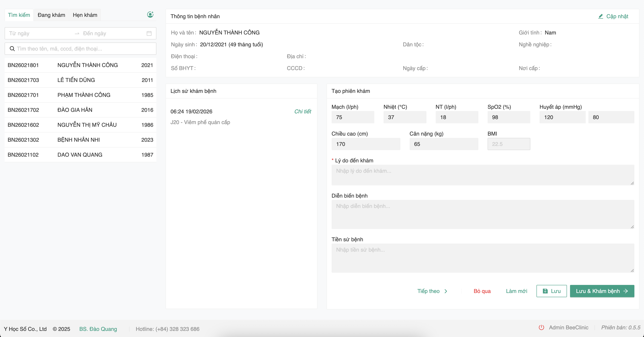Image resolution: width=644 pixels, height=337 pixels.
Task: Open the calendar date picker icon
Action: click(149, 34)
